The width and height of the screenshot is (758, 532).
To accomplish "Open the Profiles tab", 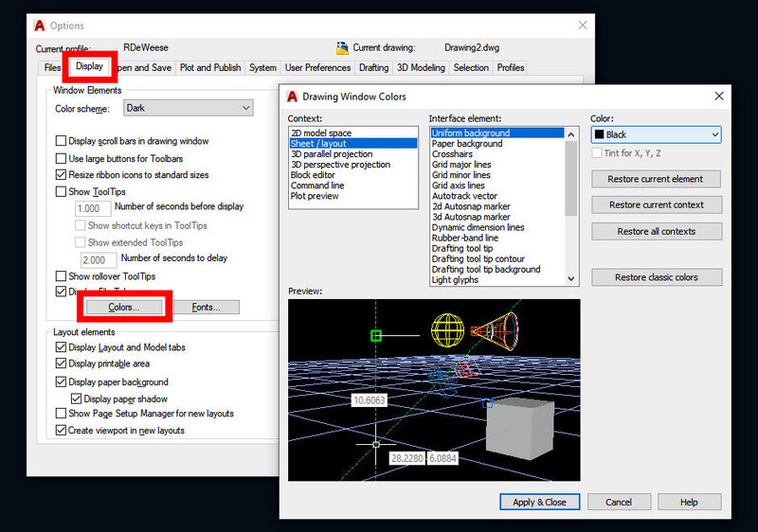I will tap(511, 67).
